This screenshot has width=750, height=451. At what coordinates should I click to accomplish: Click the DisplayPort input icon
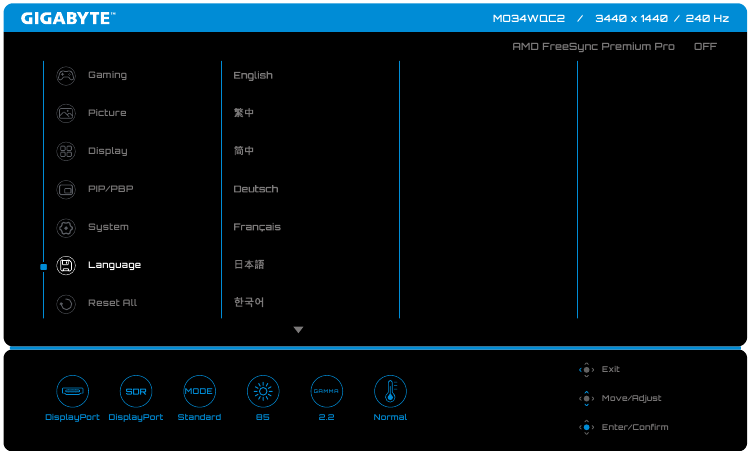click(72, 391)
